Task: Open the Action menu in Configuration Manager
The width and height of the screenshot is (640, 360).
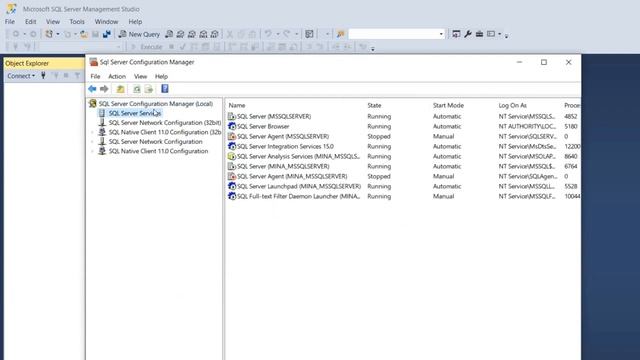Action: (117, 76)
